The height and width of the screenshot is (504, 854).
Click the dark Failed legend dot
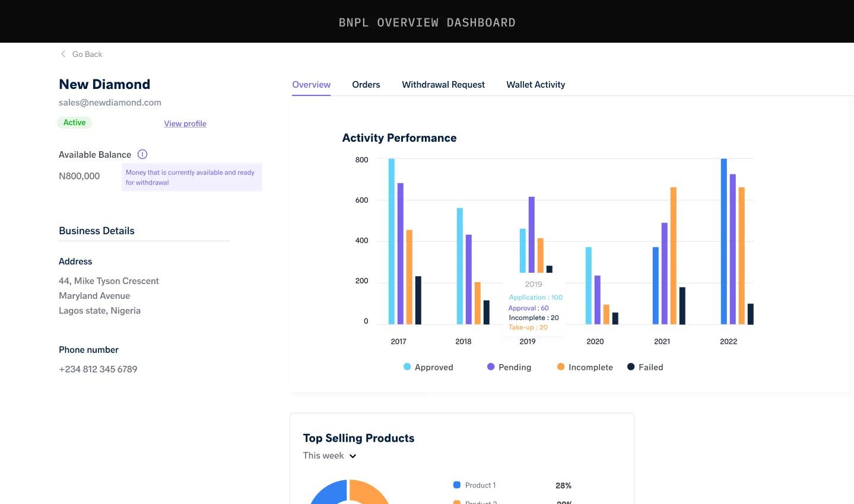pos(630,367)
